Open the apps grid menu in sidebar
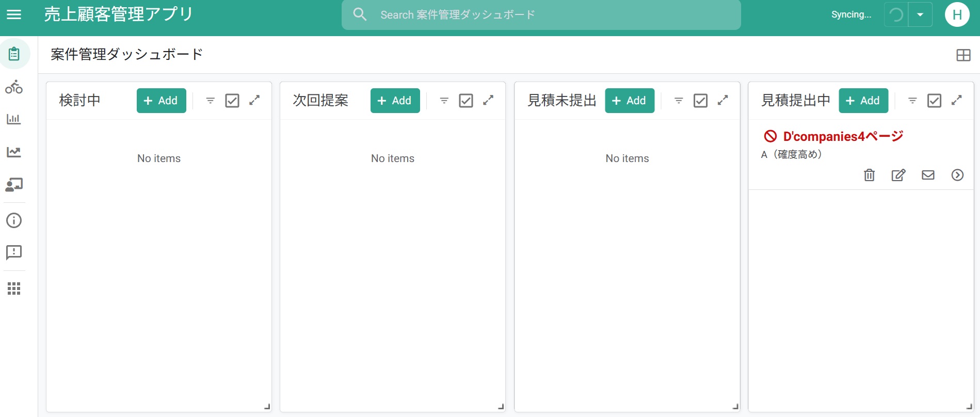The height and width of the screenshot is (417, 980). [14, 288]
